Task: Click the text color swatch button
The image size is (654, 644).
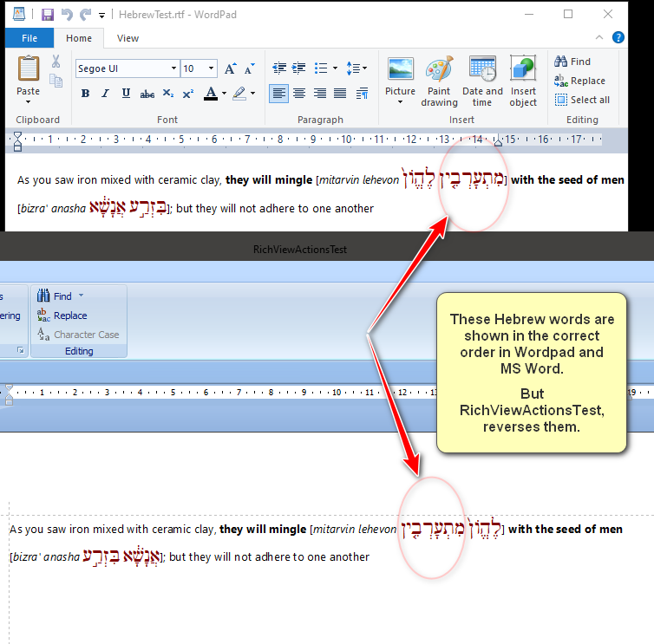Action: [211, 94]
